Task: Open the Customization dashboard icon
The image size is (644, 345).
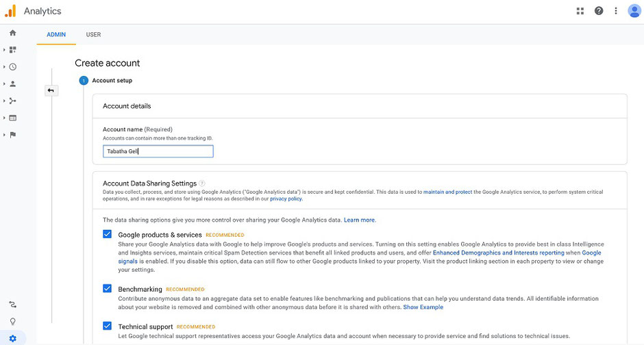Action: click(x=13, y=50)
